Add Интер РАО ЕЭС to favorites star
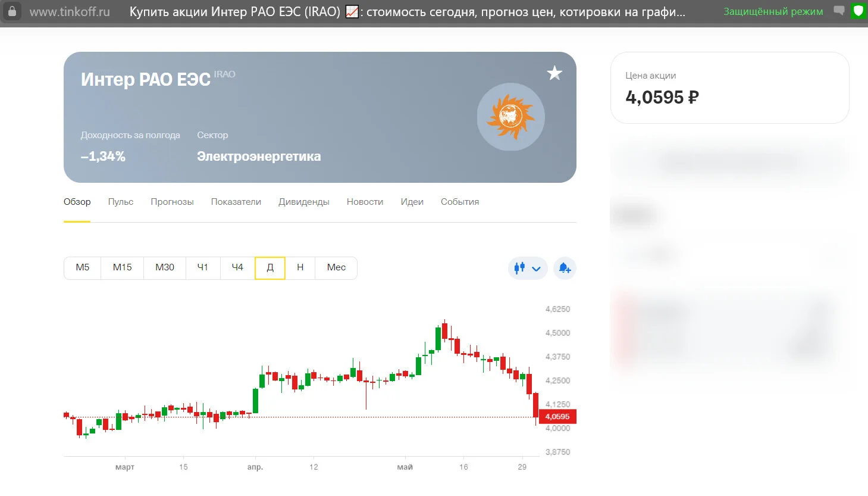 tap(554, 73)
